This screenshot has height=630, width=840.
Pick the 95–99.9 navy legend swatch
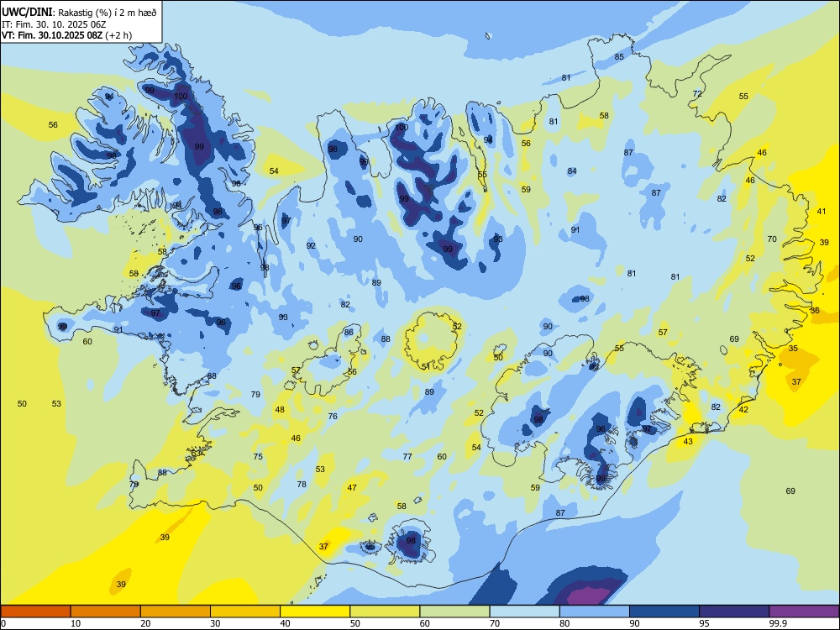pos(734,612)
